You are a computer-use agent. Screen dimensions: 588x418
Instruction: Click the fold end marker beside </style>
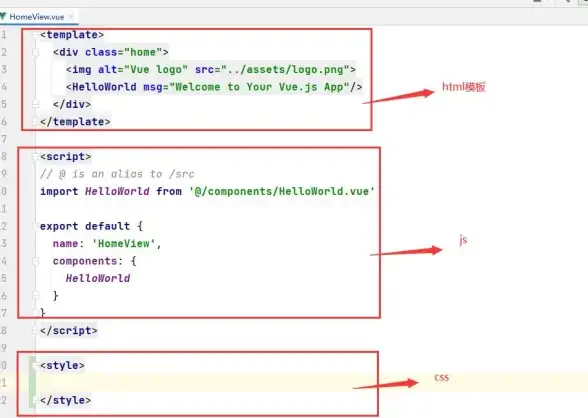click(x=35, y=400)
